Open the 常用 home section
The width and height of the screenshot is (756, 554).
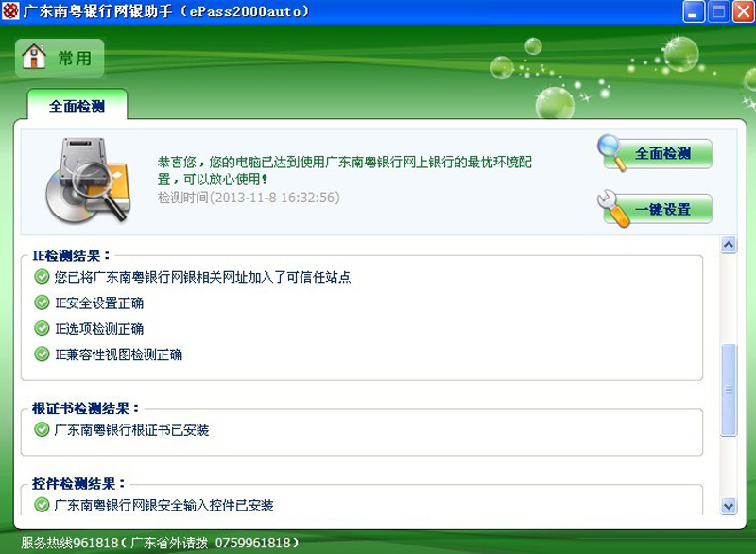click(60, 59)
